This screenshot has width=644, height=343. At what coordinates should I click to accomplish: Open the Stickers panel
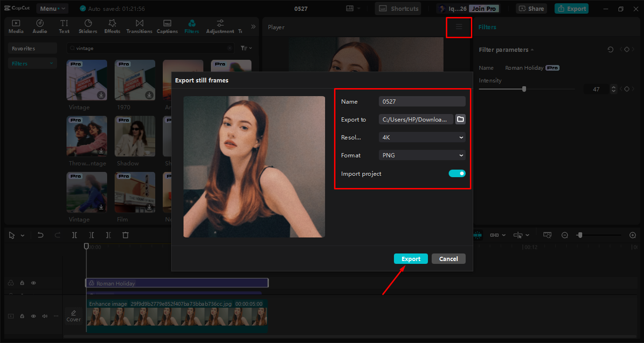pyautogui.click(x=88, y=26)
